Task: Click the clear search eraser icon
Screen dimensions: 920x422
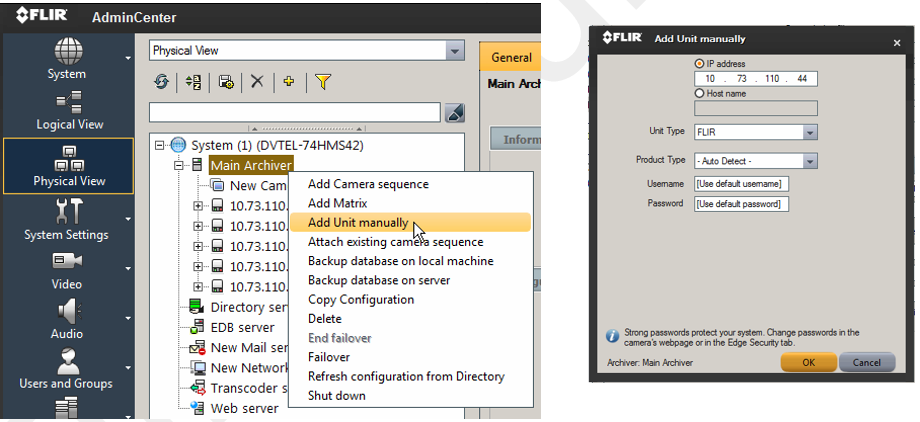Action: click(x=454, y=113)
